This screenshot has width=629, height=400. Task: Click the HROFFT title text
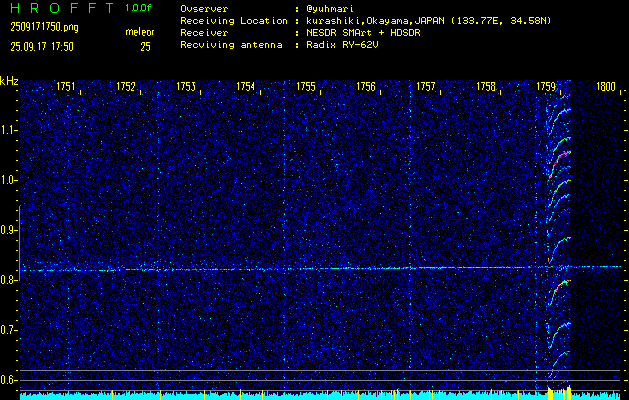coord(64,8)
